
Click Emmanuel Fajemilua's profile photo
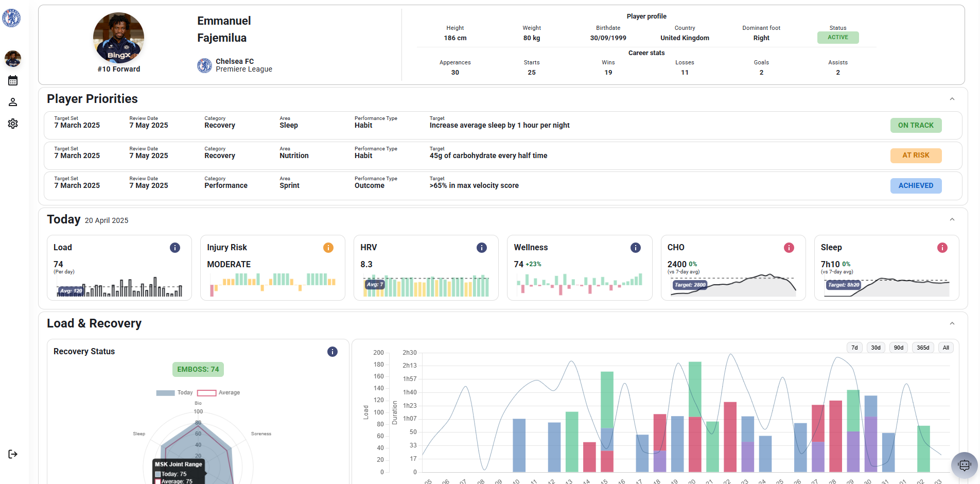click(x=118, y=38)
